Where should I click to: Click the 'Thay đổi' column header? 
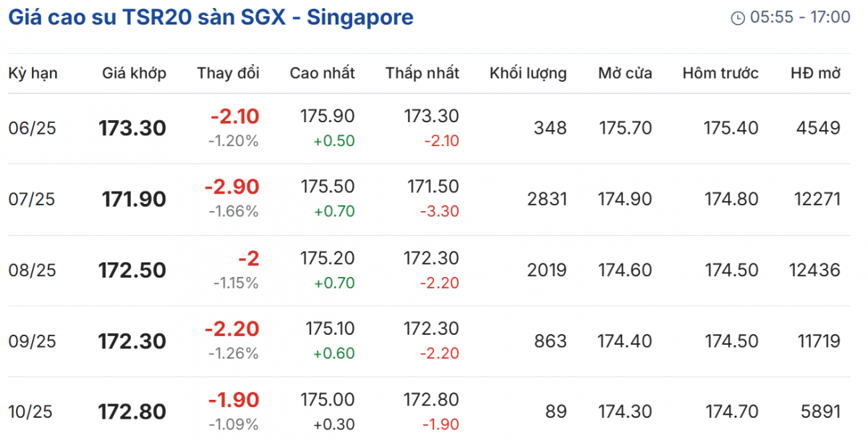click(228, 73)
